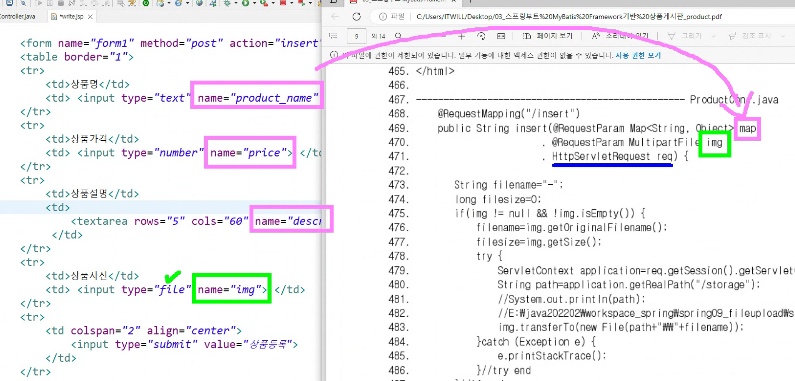Open the permission details link

coord(638,55)
